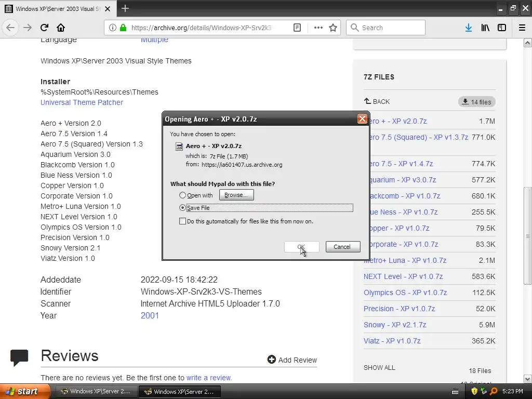Focus the browser Search field

click(x=385, y=28)
